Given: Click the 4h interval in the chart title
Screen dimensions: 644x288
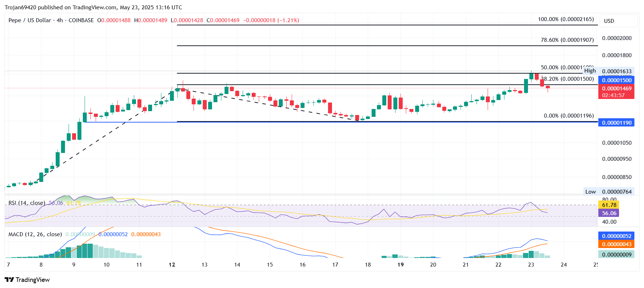Looking at the screenshot, I should pos(60,20).
